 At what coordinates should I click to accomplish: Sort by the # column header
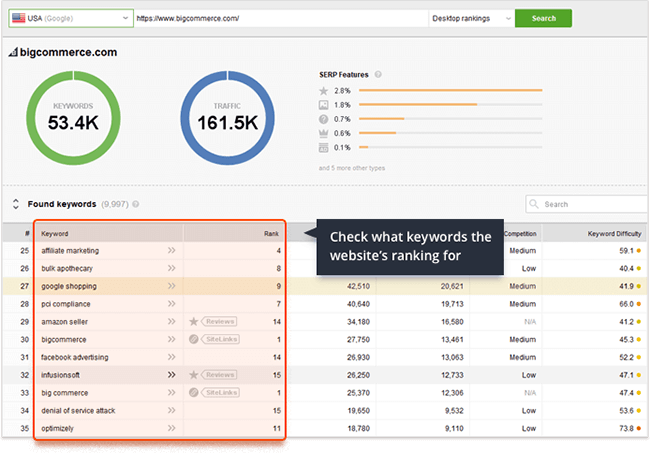point(27,234)
